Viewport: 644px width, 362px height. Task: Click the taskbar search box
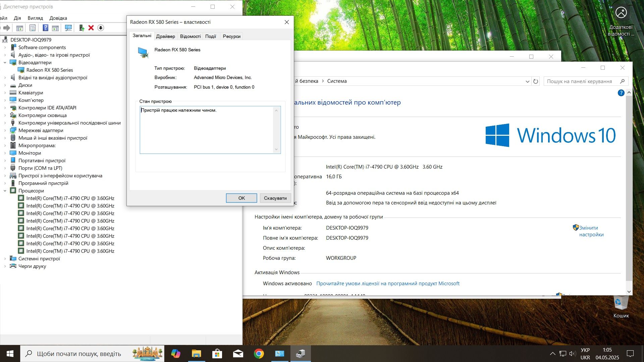click(92, 354)
